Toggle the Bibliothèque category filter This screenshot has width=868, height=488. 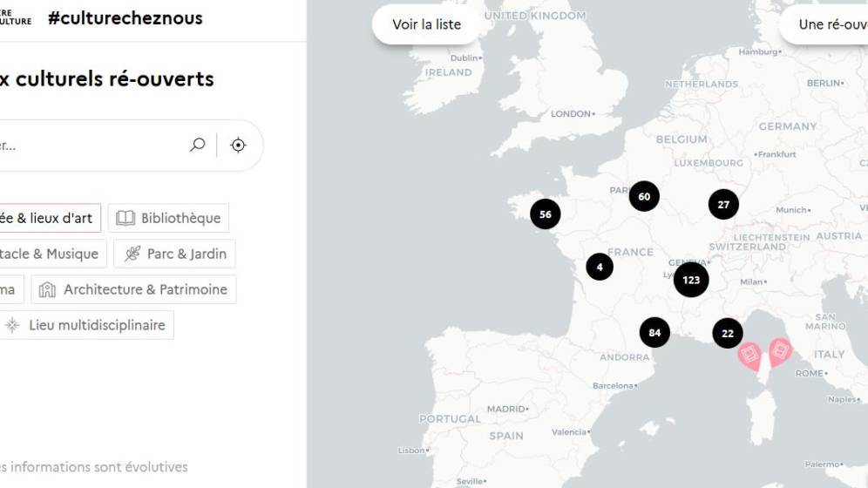[x=168, y=218]
